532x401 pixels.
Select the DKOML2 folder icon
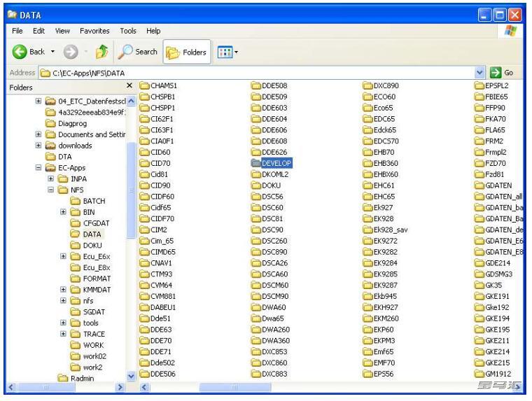pos(256,174)
